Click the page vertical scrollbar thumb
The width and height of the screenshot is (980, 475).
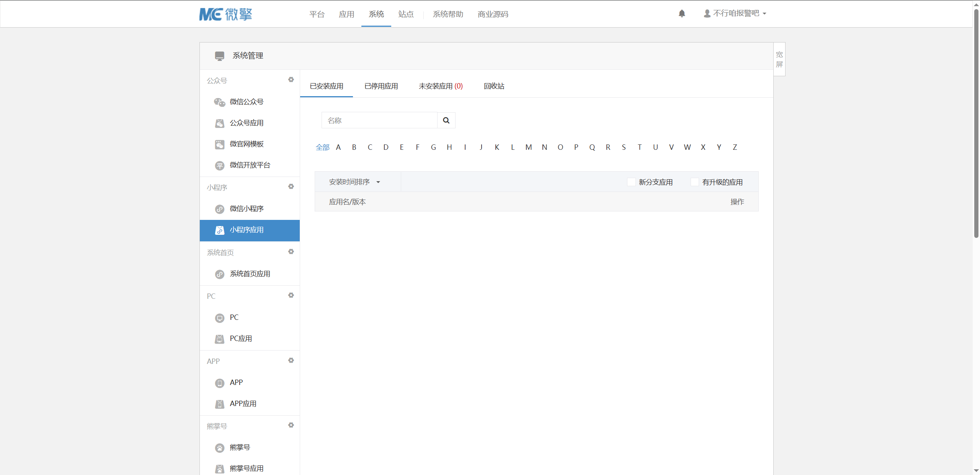(x=976, y=123)
